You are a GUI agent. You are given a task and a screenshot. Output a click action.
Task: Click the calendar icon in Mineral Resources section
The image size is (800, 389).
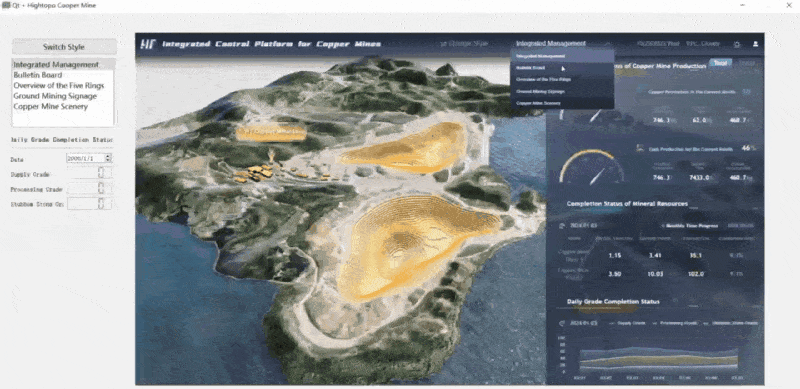click(x=561, y=225)
